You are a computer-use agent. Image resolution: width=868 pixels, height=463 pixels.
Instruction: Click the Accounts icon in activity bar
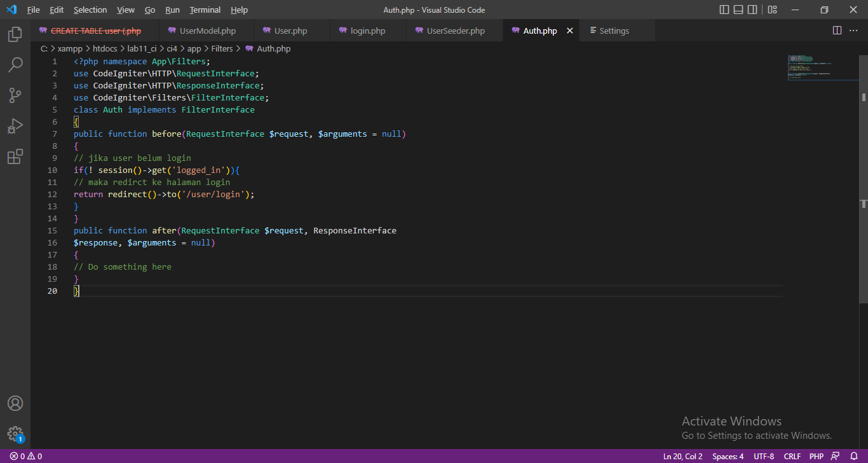(x=15, y=403)
